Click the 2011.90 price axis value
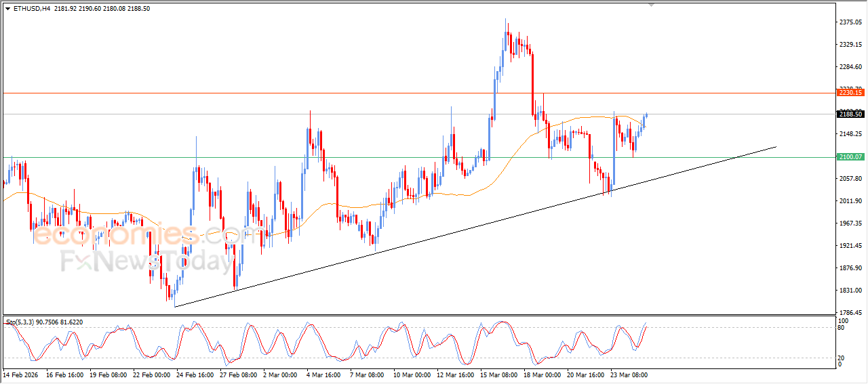The height and width of the screenshot is (384, 868). pyautogui.click(x=850, y=201)
